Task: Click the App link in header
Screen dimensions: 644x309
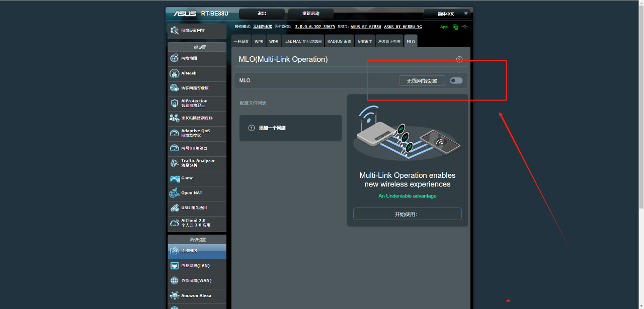Action: coord(444,27)
